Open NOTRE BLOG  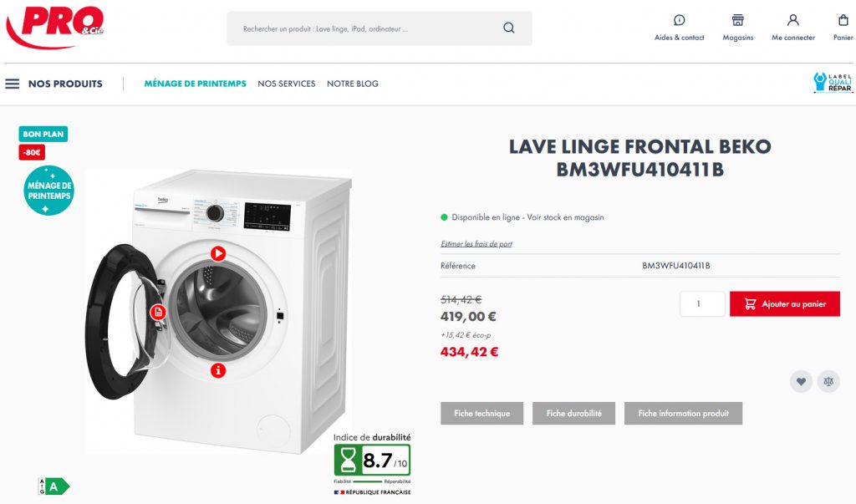(353, 84)
